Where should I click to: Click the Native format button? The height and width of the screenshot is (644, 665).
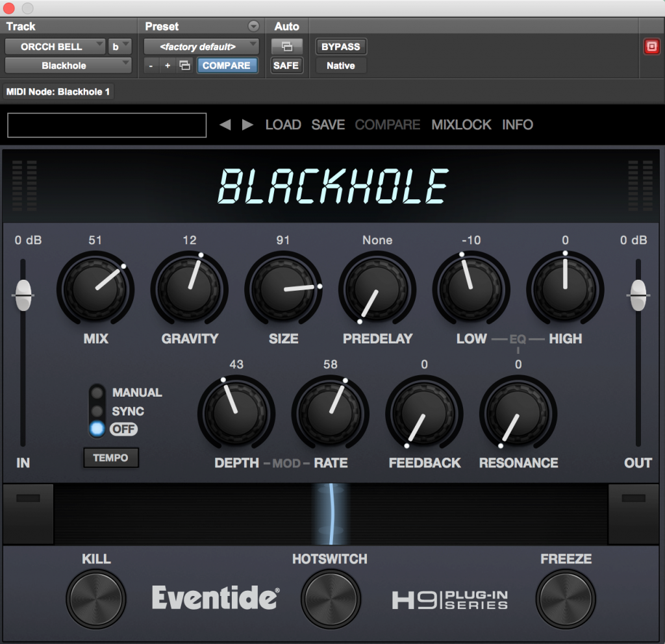(x=341, y=66)
